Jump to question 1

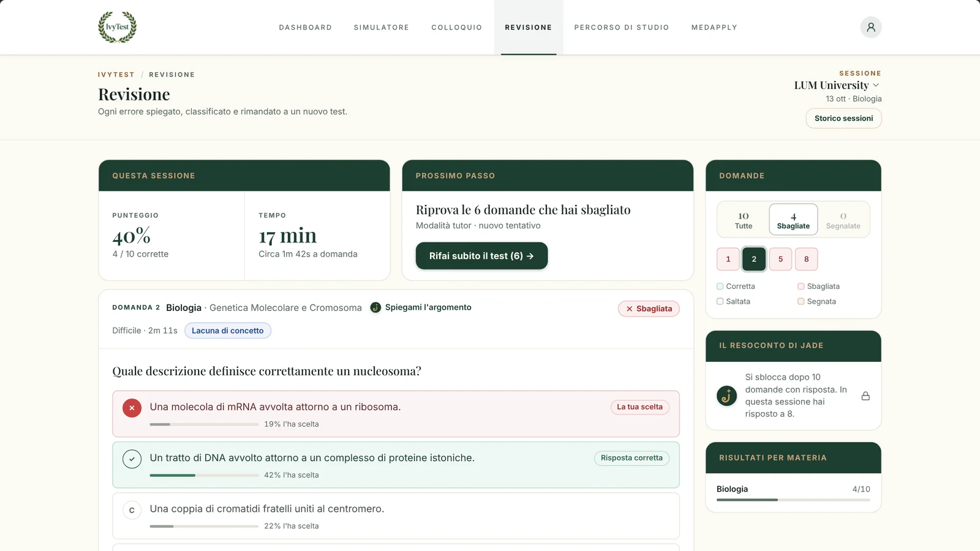point(728,259)
